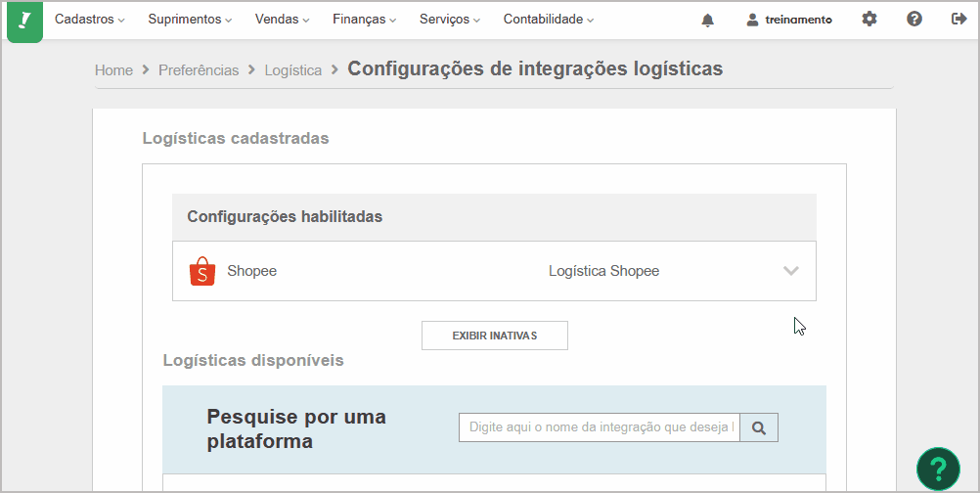980x493 pixels.
Task: Go to the Preferências breadcrumb link
Action: (x=199, y=70)
